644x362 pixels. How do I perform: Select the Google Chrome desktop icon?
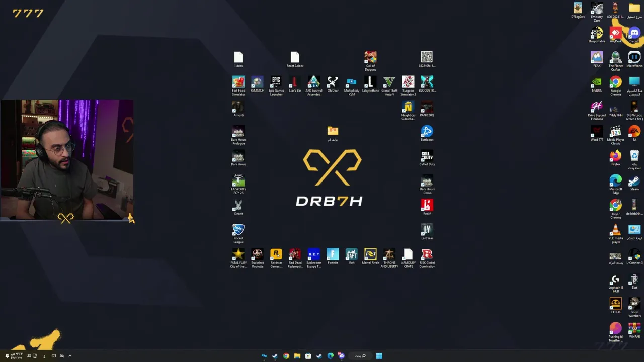(615, 85)
